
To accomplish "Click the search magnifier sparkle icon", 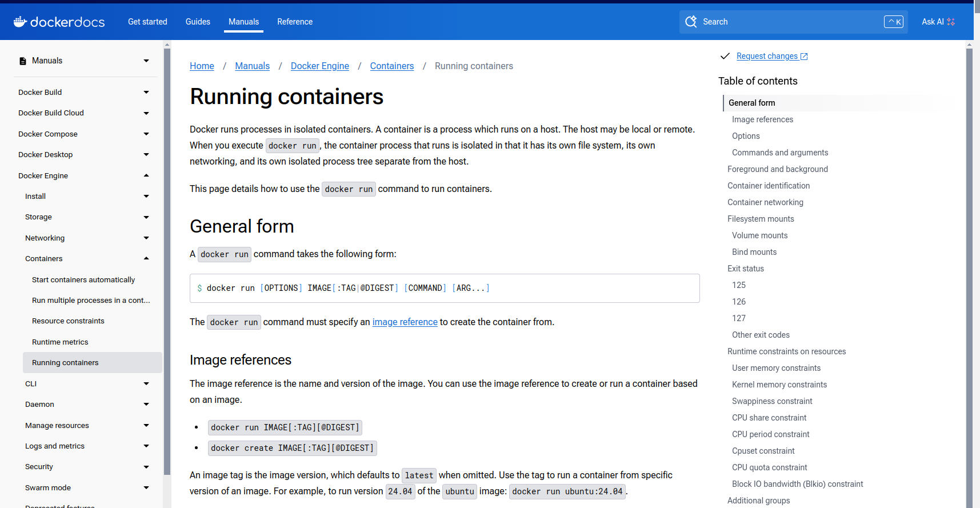I will point(691,22).
